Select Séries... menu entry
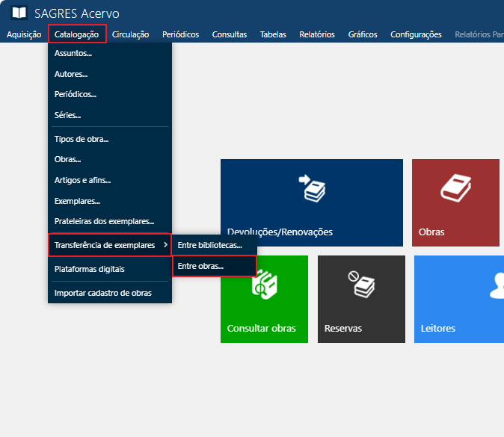The height and width of the screenshot is (437, 504). 110,115
